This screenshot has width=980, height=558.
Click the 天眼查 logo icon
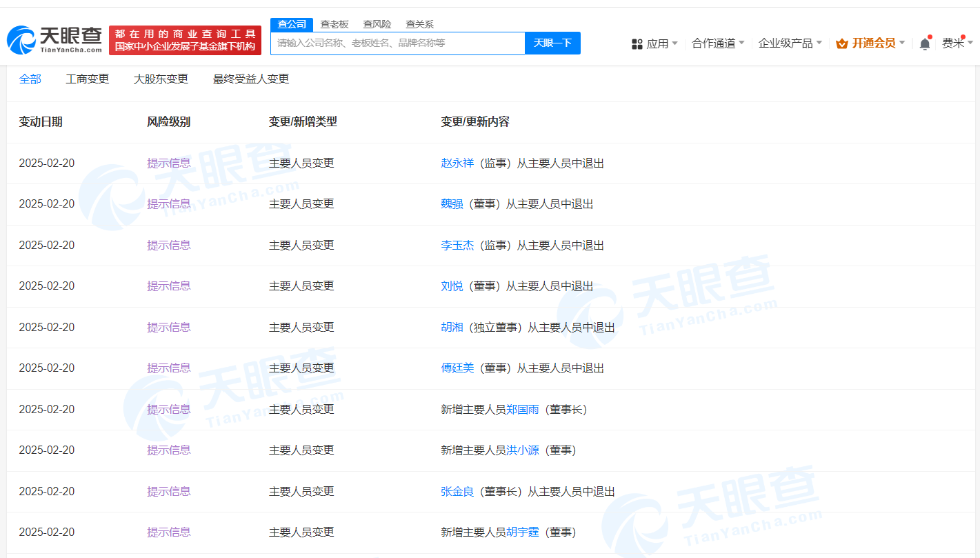(21, 40)
